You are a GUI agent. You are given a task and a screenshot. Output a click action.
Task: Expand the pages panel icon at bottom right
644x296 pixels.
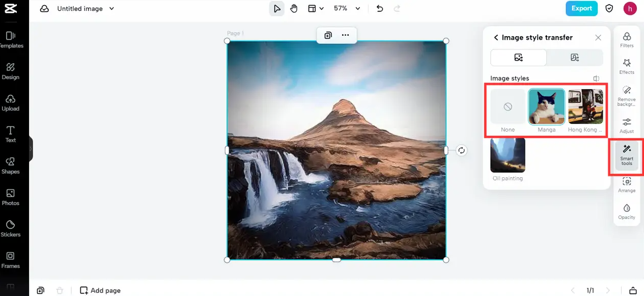pos(633,290)
